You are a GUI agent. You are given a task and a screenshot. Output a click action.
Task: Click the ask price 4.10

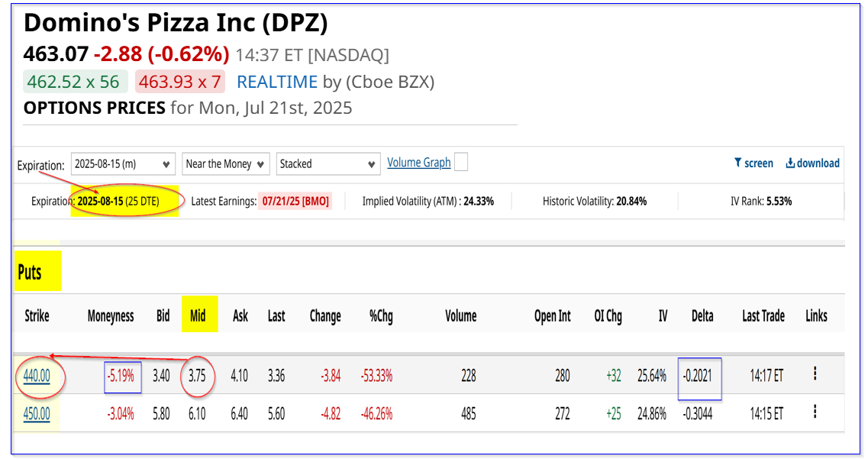tap(239, 376)
